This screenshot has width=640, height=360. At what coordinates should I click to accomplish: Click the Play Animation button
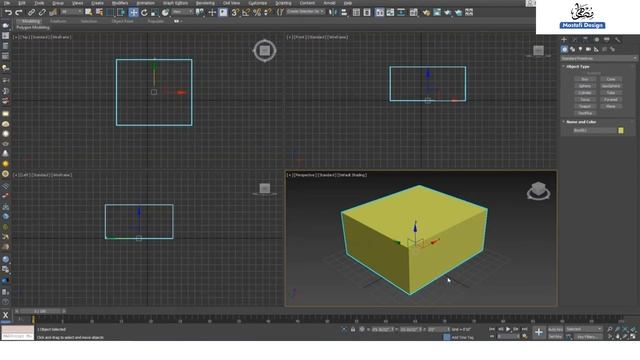[508, 329]
